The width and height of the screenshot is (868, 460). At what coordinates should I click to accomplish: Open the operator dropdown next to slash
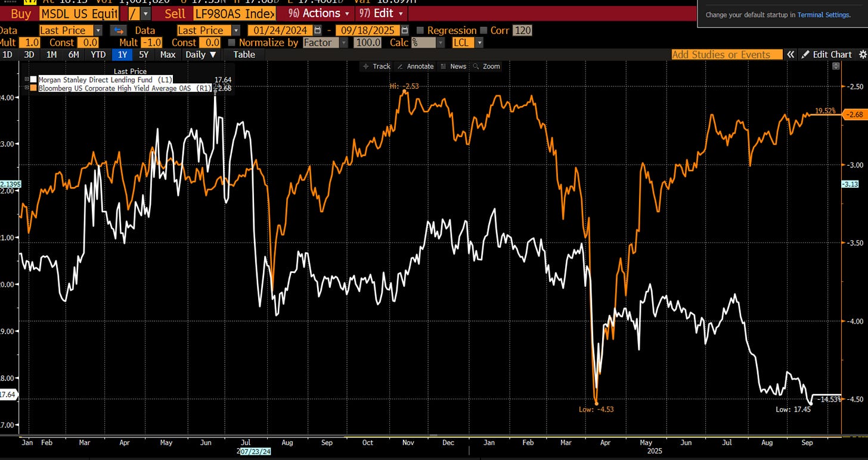(x=145, y=13)
